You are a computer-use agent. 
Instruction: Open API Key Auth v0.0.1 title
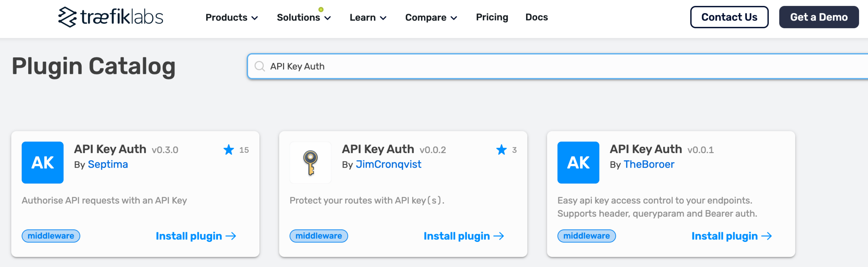(646, 149)
